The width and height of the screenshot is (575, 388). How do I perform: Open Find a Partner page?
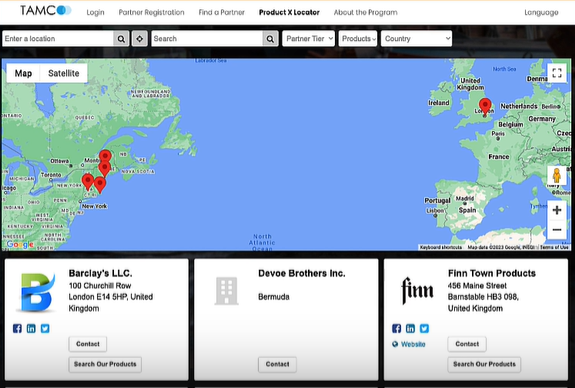(221, 12)
